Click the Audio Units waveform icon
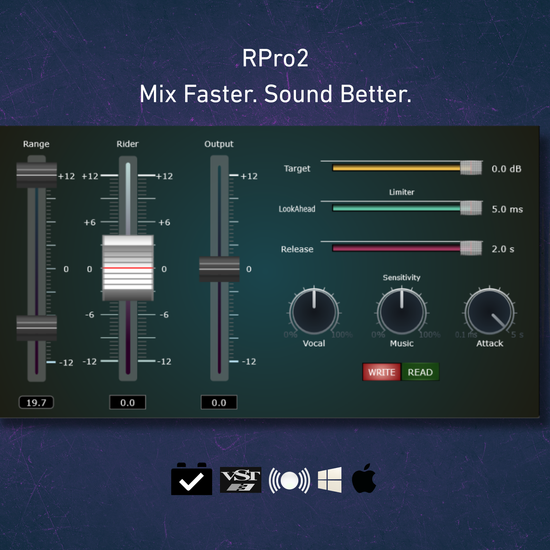The height and width of the screenshot is (550, 550). pyautogui.click(x=289, y=480)
